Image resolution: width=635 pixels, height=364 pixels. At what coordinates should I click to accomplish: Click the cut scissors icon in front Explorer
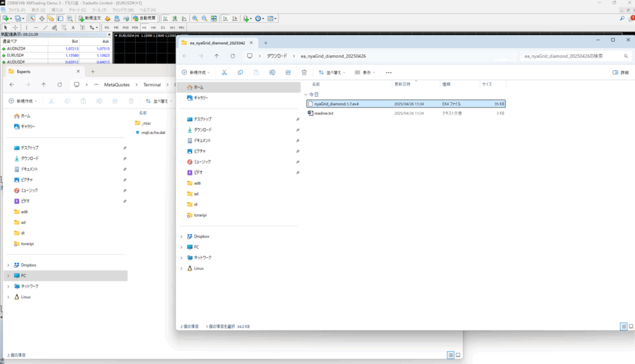pos(224,73)
